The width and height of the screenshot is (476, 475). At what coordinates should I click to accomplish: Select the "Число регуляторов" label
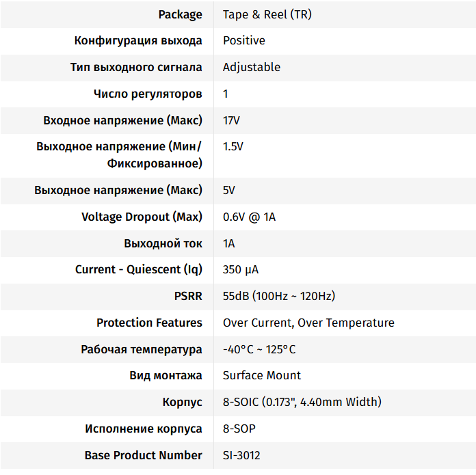pos(148,94)
